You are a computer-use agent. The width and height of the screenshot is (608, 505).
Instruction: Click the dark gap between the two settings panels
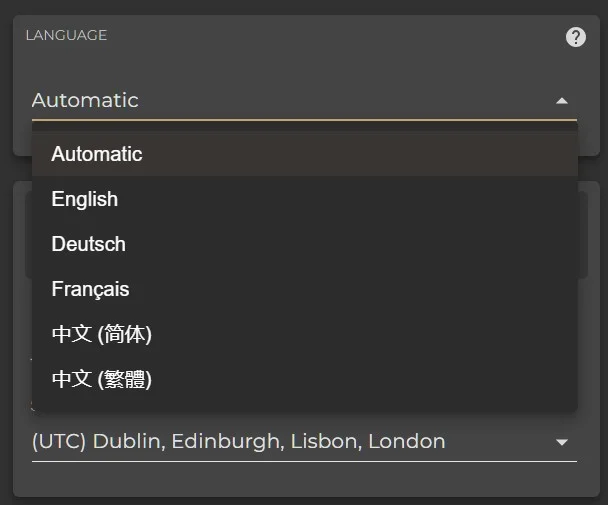(589, 168)
